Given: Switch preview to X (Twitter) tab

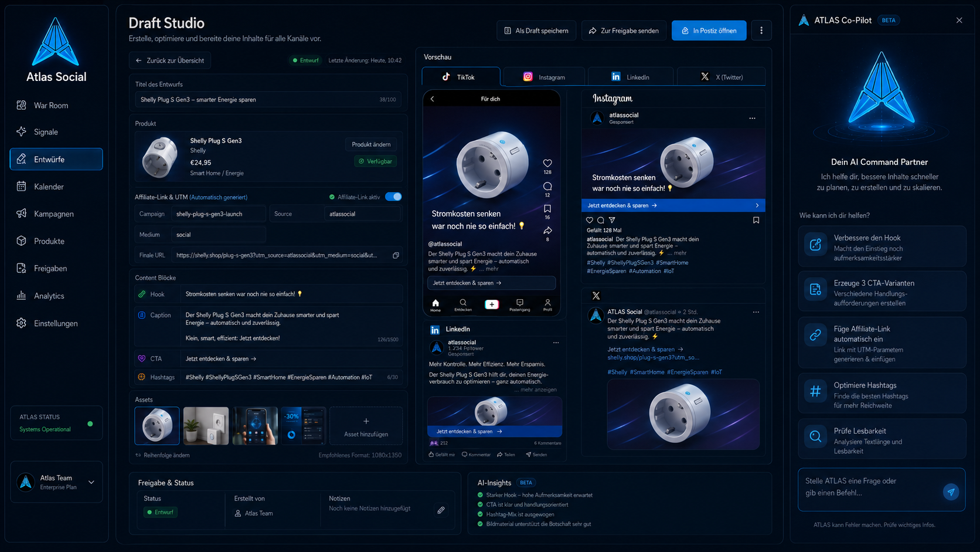Looking at the screenshot, I should 722,77.
